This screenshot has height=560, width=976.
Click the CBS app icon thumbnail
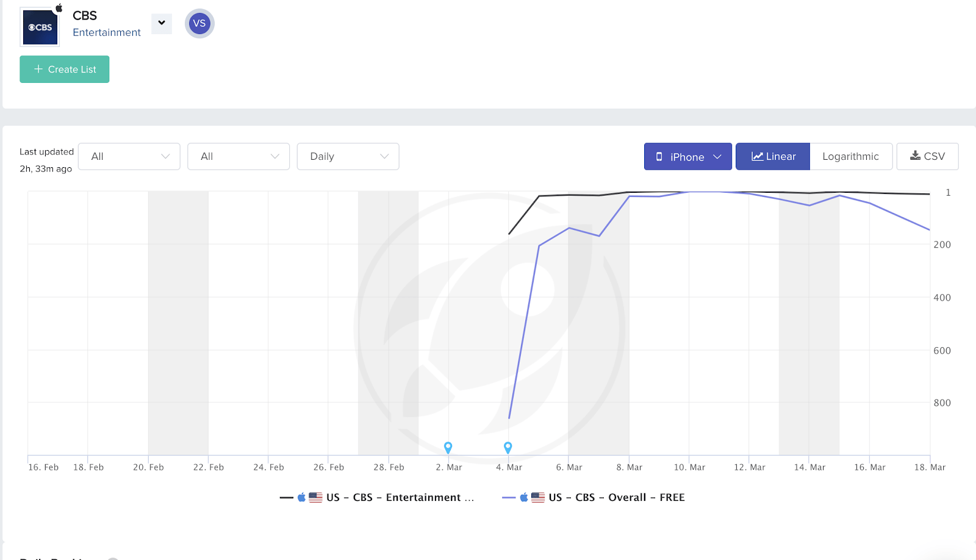[x=40, y=27]
